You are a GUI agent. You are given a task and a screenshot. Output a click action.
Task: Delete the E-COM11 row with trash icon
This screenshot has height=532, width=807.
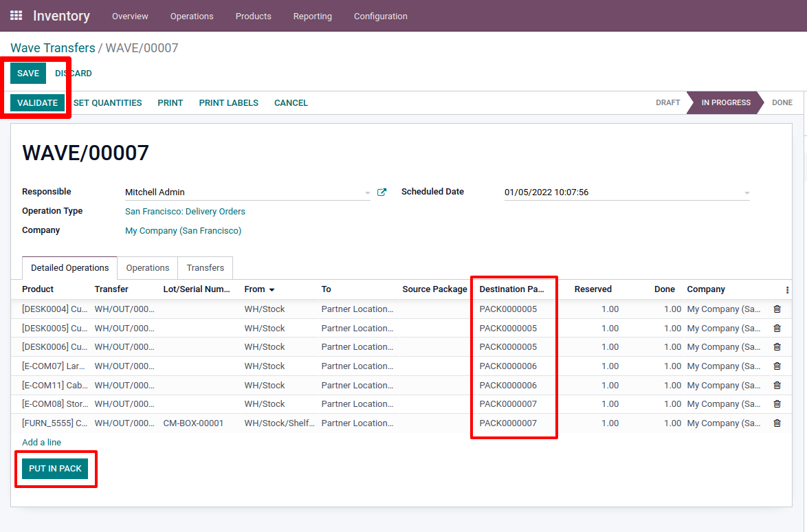coord(777,385)
